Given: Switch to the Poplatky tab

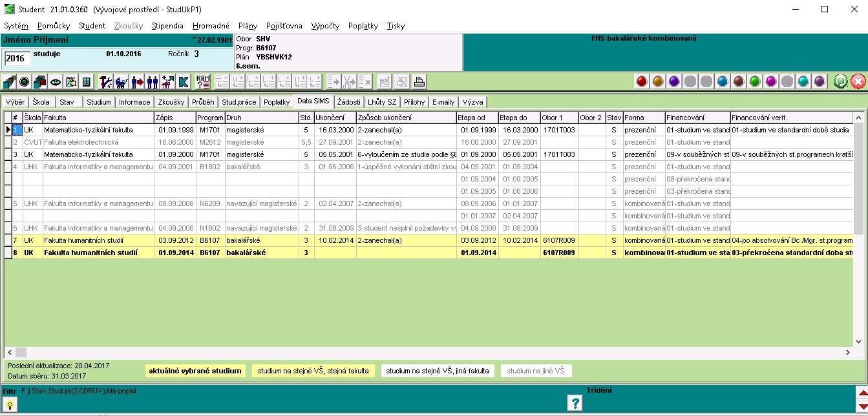Looking at the screenshot, I should click(x=277, y=102).
